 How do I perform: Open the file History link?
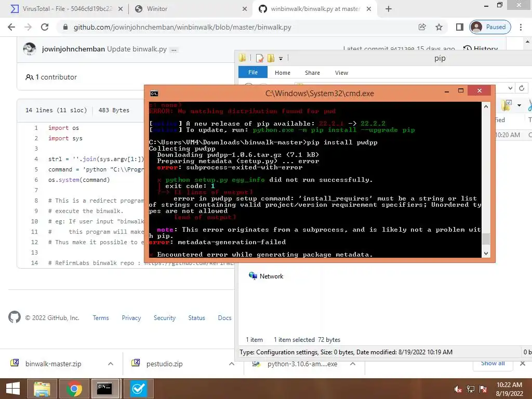[x=481, y=48]
